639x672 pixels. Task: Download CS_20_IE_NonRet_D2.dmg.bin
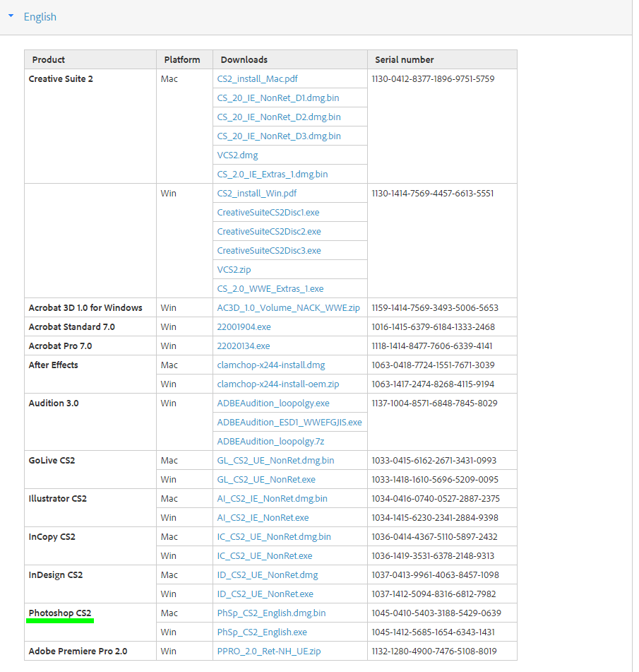(279, 117)
